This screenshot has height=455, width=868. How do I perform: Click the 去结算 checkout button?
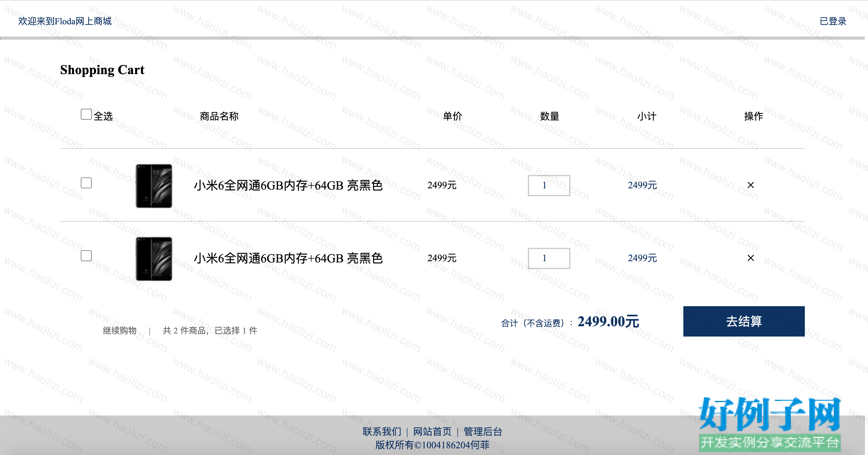click(744, 321)
